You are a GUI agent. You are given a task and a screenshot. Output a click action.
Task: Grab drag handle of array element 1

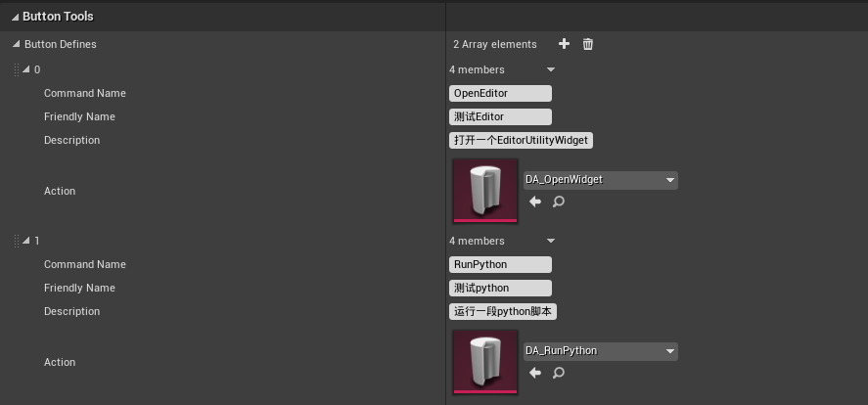(17, 241)
